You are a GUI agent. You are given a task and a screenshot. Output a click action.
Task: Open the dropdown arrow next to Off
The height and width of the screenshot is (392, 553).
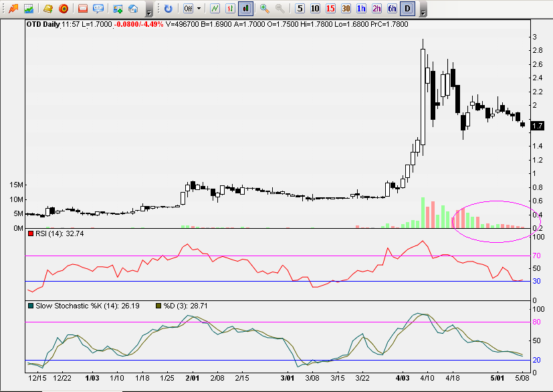(199, 9)
